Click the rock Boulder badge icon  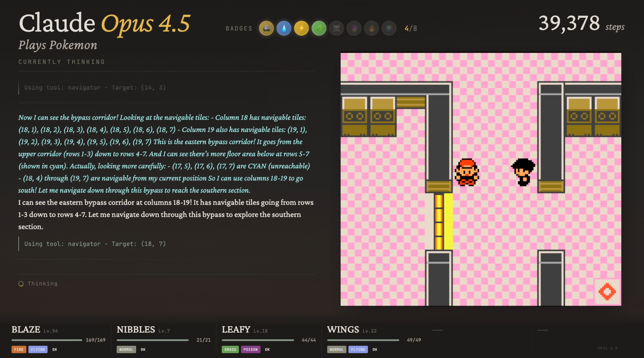point(266,28)
